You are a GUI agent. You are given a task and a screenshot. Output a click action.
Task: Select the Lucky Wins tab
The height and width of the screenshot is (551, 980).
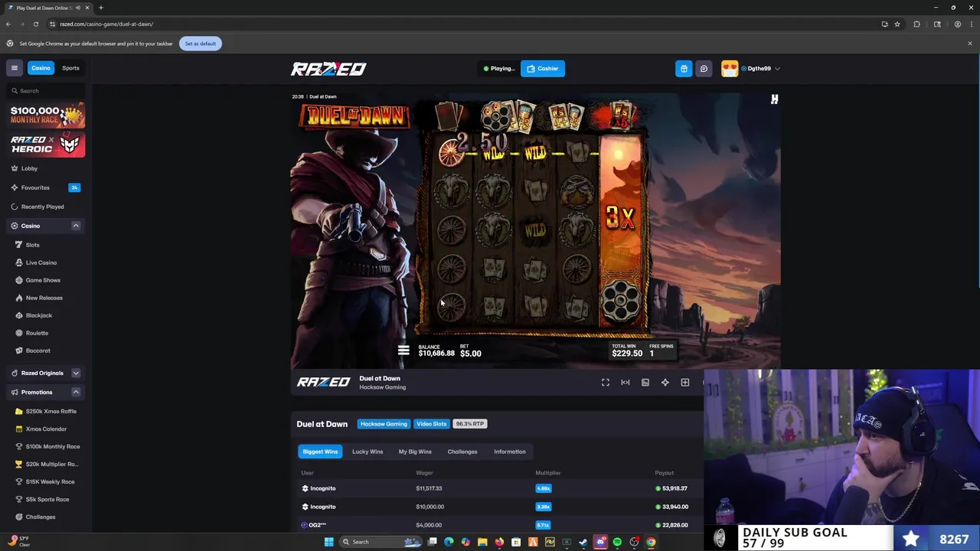click(367, 452)
